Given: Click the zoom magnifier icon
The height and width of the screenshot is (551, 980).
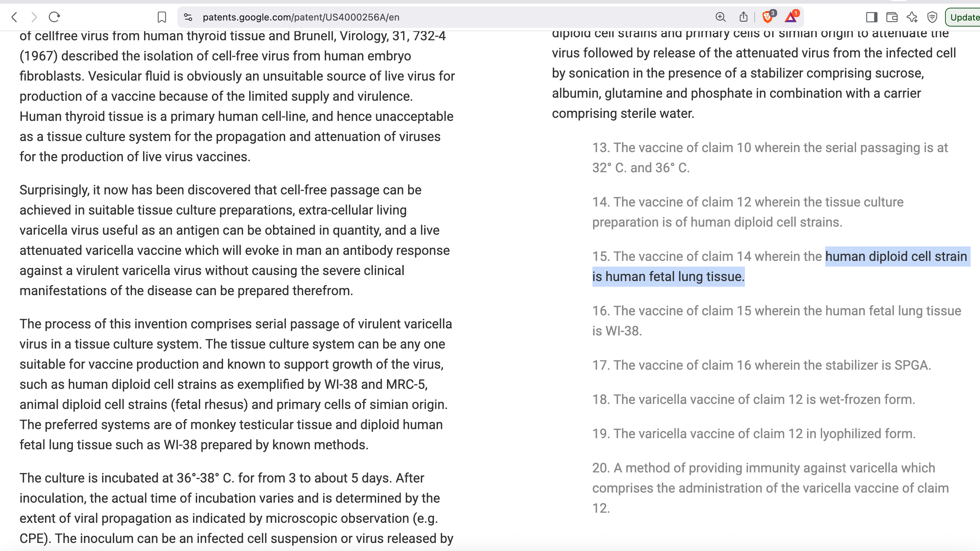Looking at the screenshot, I should (x=720, y=17).
